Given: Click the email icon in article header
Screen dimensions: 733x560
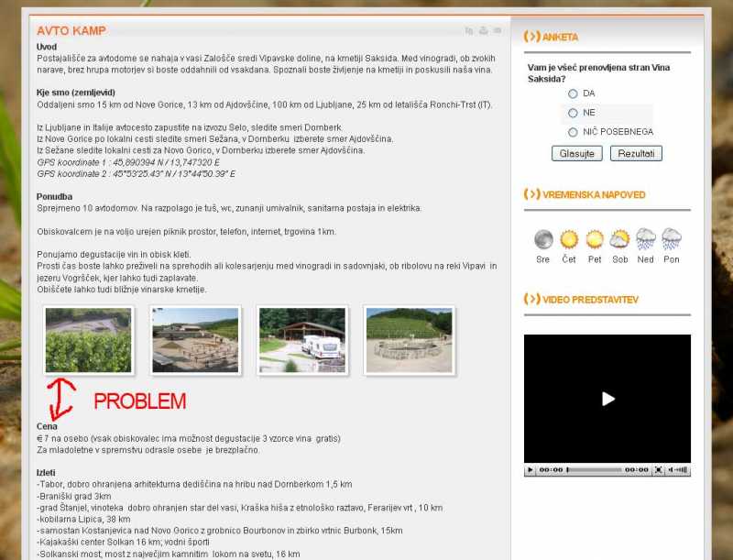Looking at the screenshot, I should [x=498, y=31].
